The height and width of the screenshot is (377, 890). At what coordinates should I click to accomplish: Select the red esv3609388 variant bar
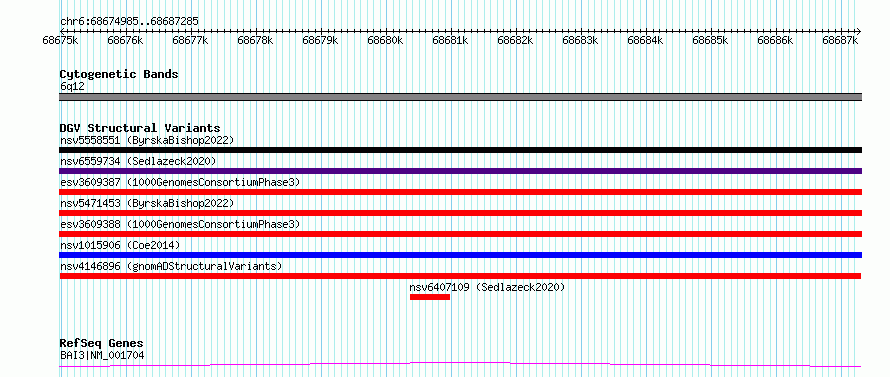click(460, 234)
